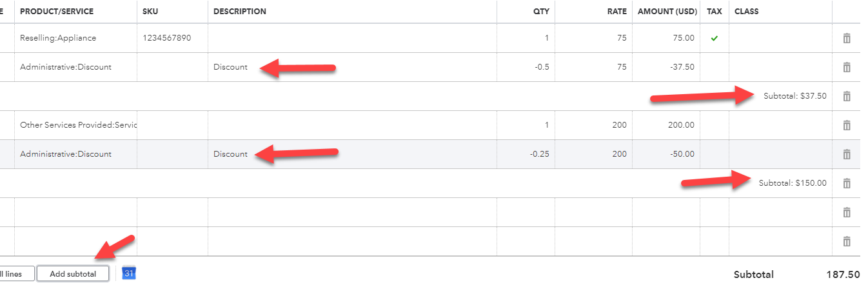Delete the last empty line

pyautogui.click(x=847, y=241)
